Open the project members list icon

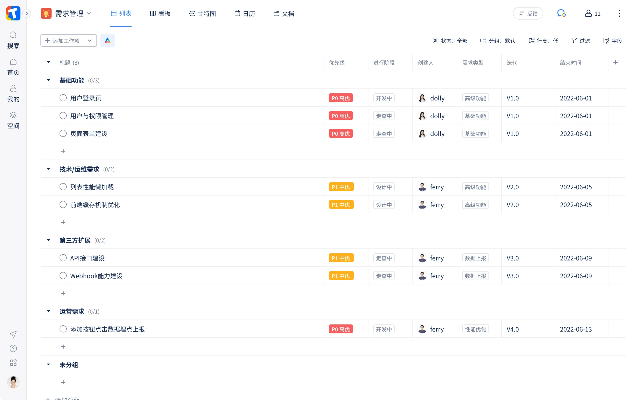pyautogui.click(x=588, y=13)
